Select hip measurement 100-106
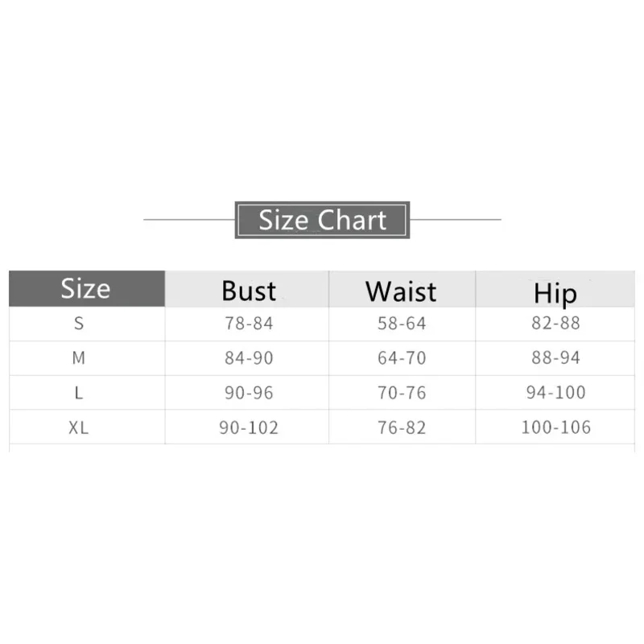644x644 pixels. (x=555, y=427)
